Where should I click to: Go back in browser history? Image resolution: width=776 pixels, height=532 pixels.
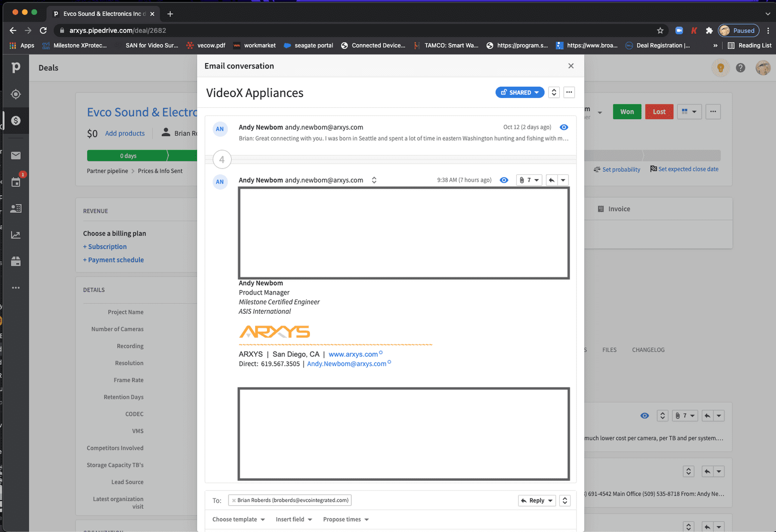click(x=13, y=31)
